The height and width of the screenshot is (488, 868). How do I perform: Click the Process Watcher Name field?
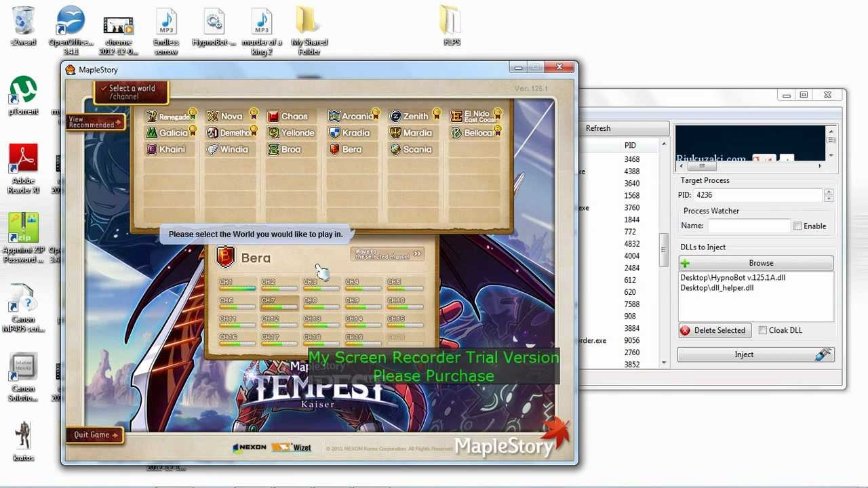click(x=749, y=226)
